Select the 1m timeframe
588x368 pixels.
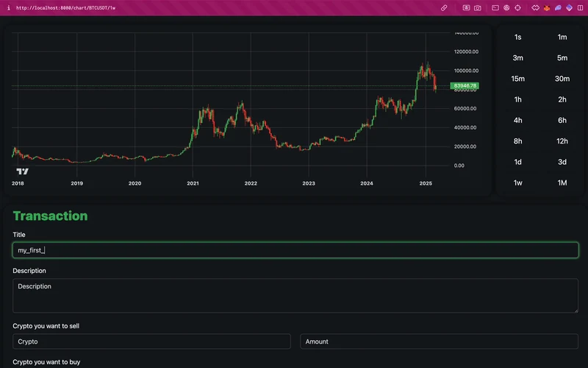(562, 38)
